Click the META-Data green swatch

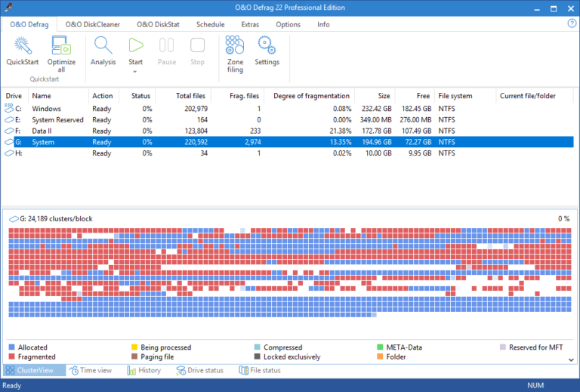[x=380, y=347]
